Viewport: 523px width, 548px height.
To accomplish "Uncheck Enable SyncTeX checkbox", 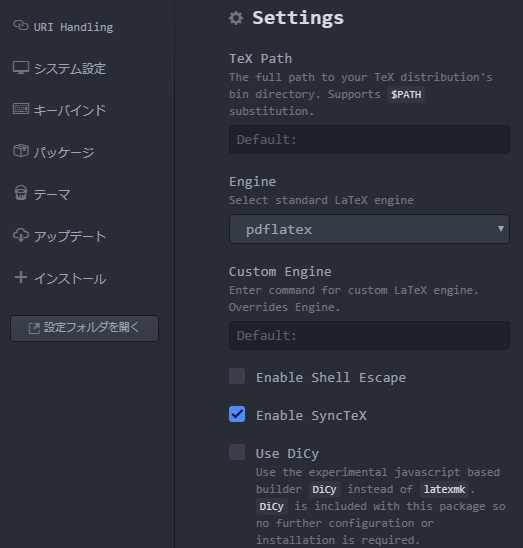I will (x=237, y=414).
